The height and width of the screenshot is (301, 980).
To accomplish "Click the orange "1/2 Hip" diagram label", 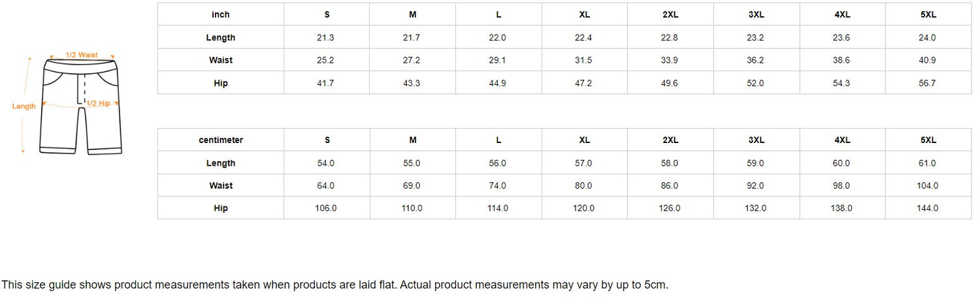I will pyautogui.click(x=99, y=104).
